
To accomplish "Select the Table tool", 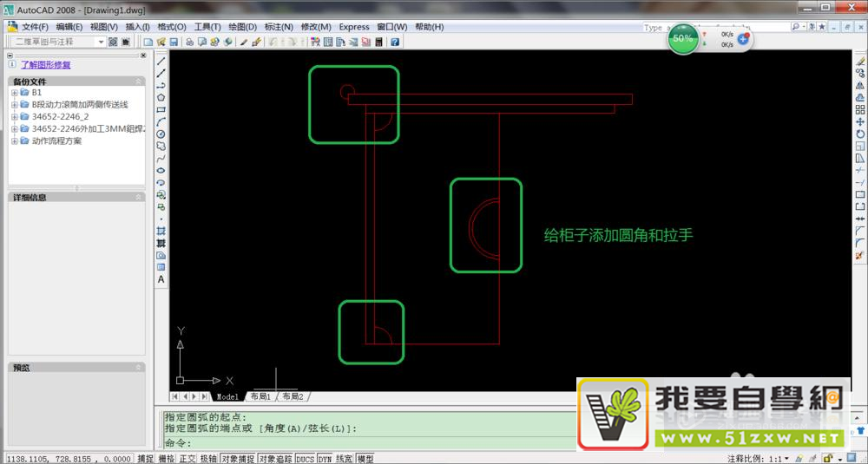I will (x=161, y=267).
